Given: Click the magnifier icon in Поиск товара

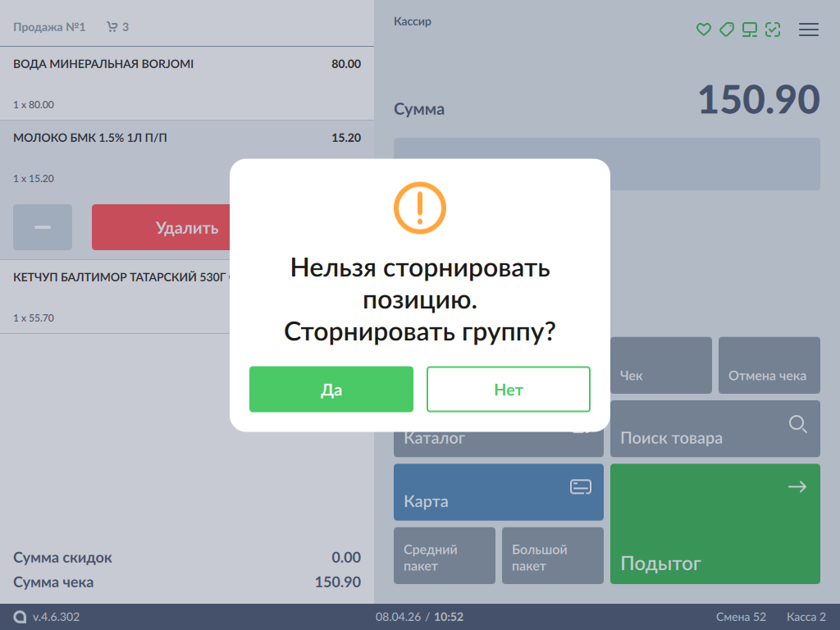Looking at the screenshot, I should (x=797, y=424).
